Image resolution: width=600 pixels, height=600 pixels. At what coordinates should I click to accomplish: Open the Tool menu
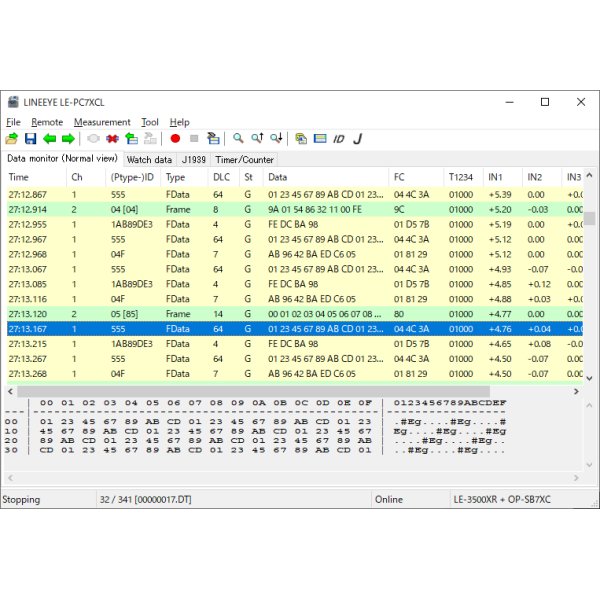point(150,122)
